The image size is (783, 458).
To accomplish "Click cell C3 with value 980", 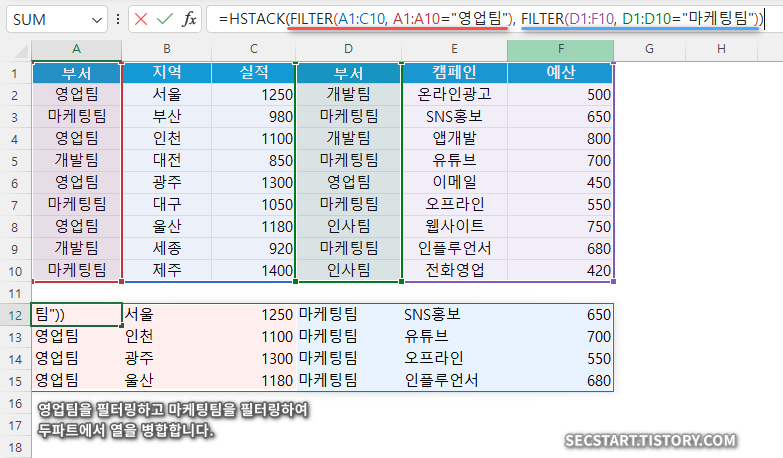I will (254, 116).
